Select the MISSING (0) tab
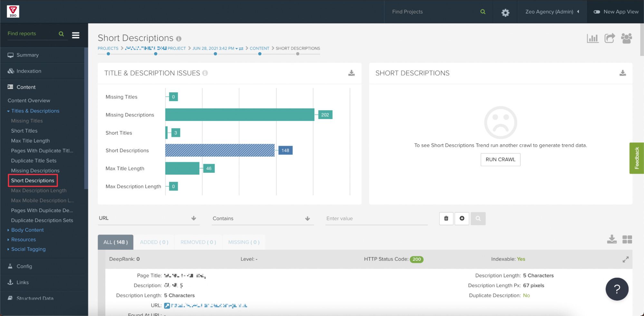This screenshot has width=644, height=316. 244,242
